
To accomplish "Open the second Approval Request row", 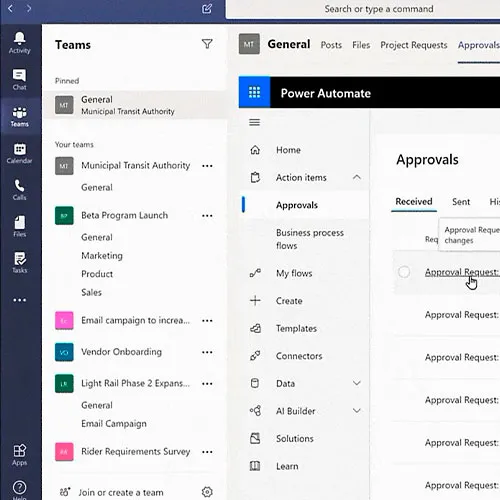I will pyautogui.click(x=462, y=315).
